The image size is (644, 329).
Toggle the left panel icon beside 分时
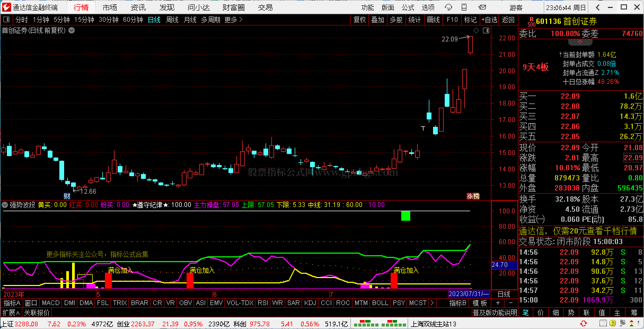[6, 19]
